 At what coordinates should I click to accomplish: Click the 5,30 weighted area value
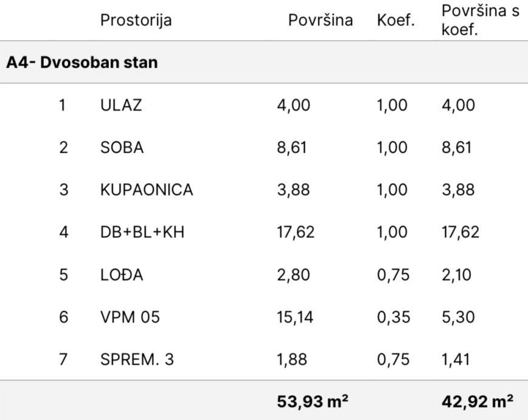coord(457,317)
